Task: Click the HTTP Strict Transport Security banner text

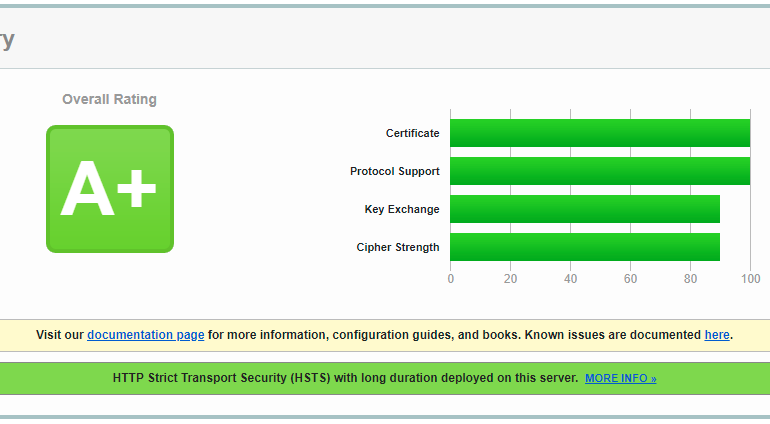Action: [345, 378]
